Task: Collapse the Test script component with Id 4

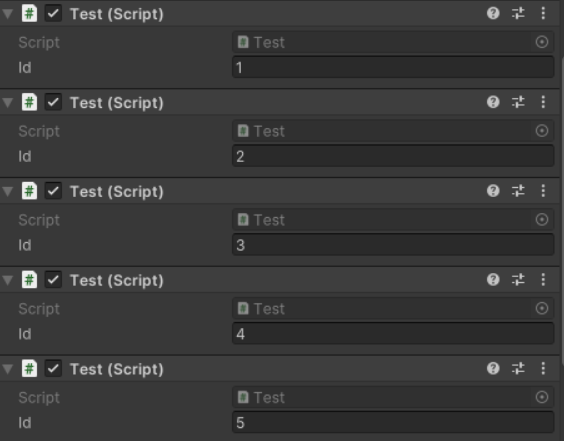Action: pyautogui.click(x=8, y=281)
